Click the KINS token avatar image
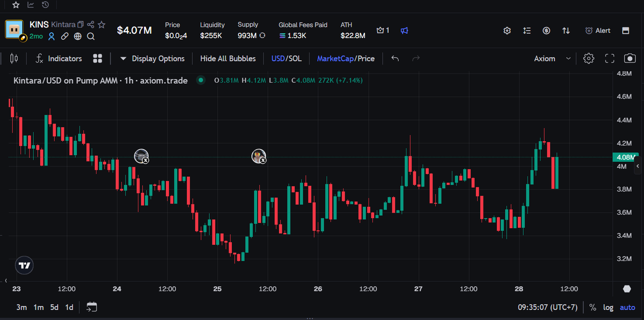 click(x=14, y=31)
